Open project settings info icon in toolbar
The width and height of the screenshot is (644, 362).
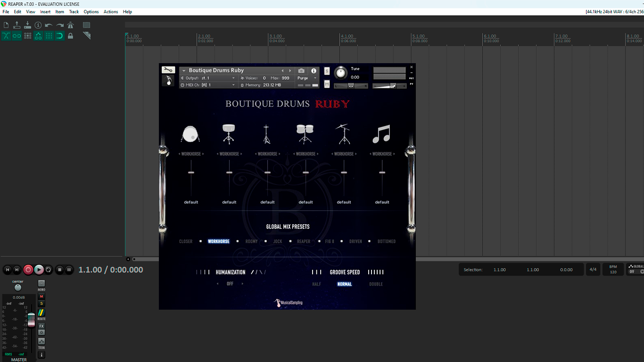point(38,25)
